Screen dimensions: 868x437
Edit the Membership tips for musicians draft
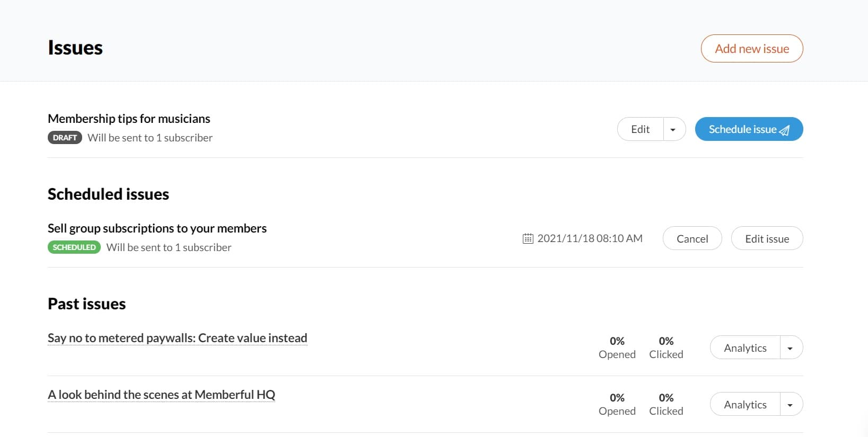coord(640,129)
